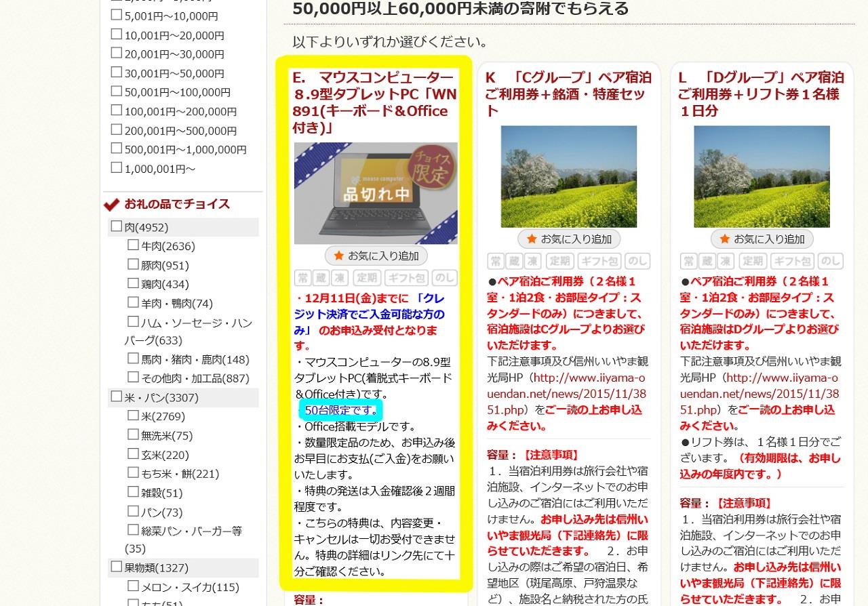This screenshot has height=606, width=868.
Task: Tick the 総菜パン・バーガー等(35) checkbox
Action: point(133,529)
